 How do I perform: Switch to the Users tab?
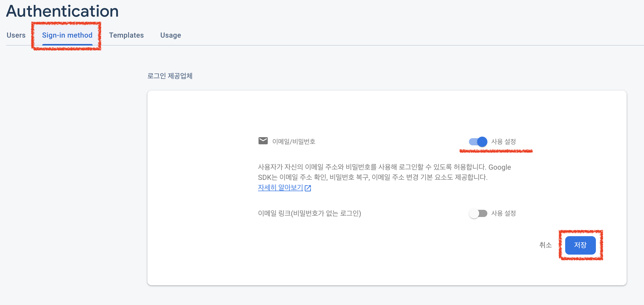tap(16, 35)
